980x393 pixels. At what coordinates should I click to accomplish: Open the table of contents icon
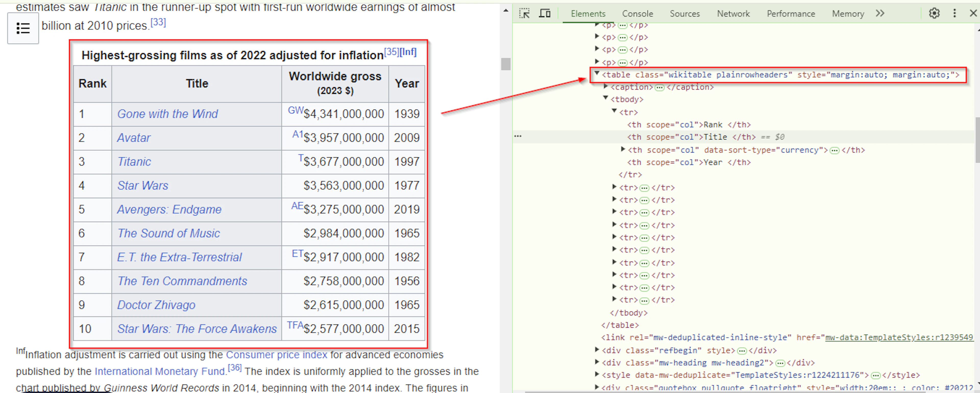[x=23, y=28]
